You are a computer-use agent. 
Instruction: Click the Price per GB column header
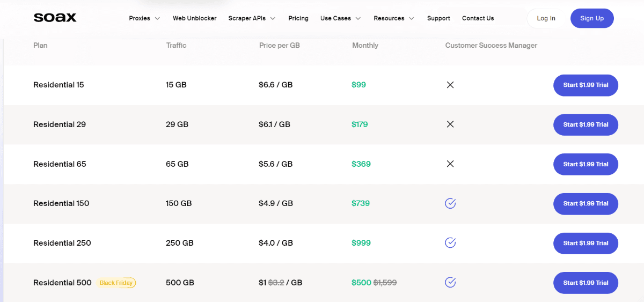pyautogui.click(x=279, y=46)
